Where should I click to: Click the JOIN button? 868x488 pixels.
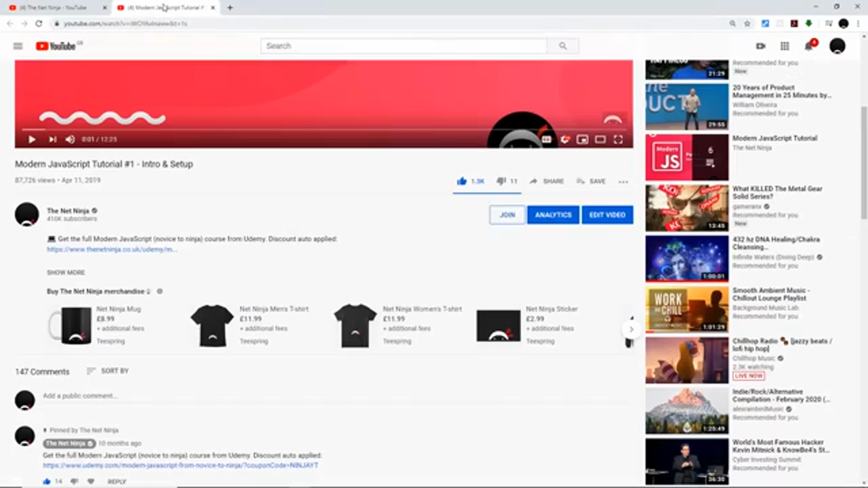point(507,215)
